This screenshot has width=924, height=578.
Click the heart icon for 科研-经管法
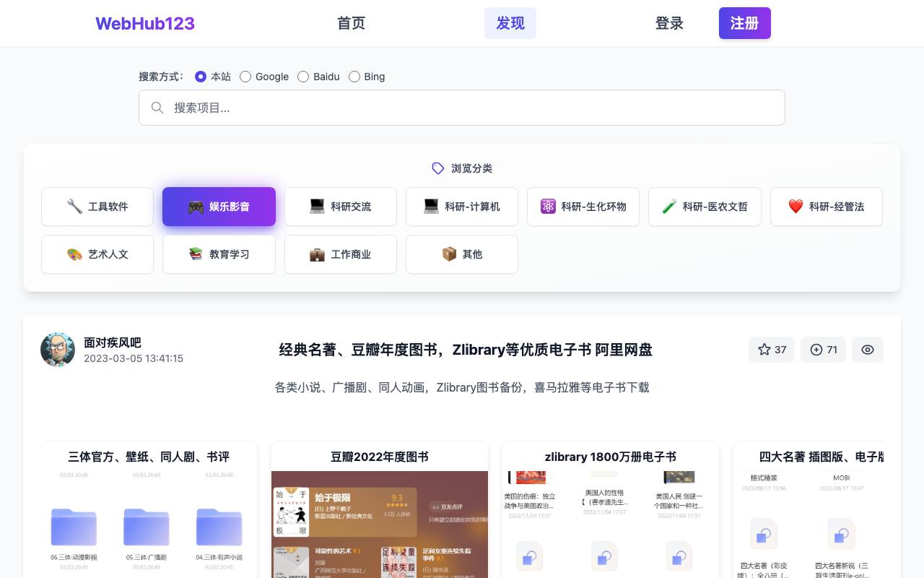click(796, 207)
